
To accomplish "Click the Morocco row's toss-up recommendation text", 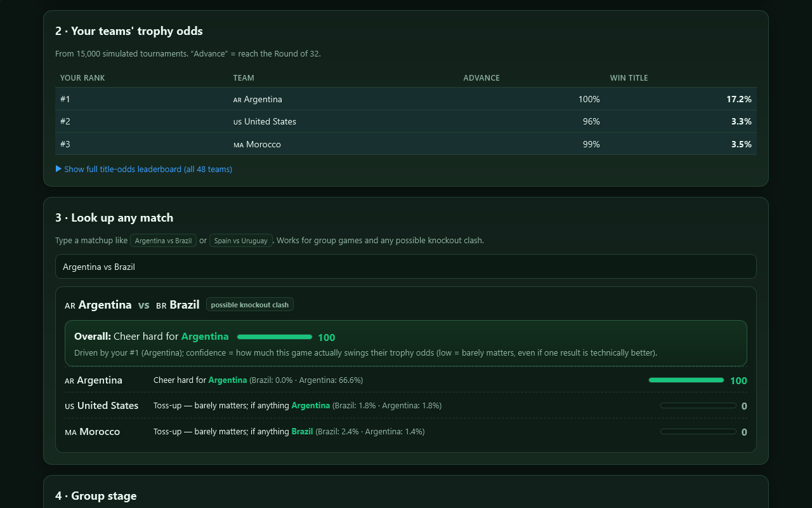I will pos(289,432).
